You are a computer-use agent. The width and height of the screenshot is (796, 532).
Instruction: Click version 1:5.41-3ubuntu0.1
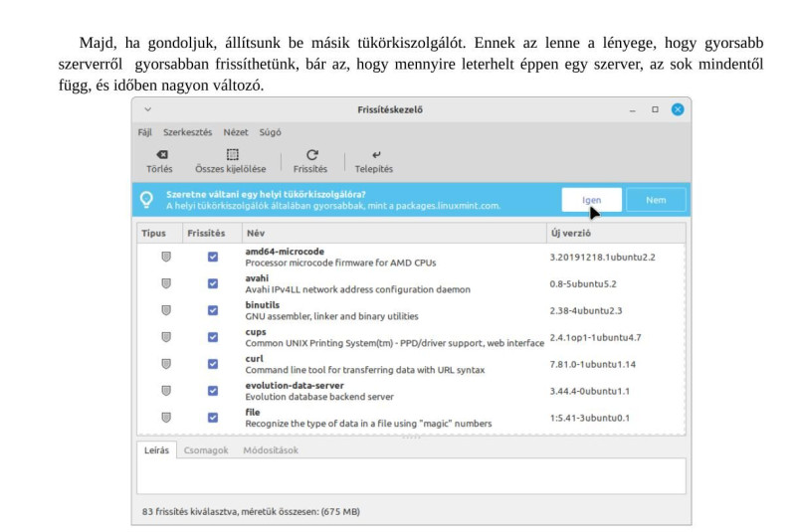coord(589,418)
